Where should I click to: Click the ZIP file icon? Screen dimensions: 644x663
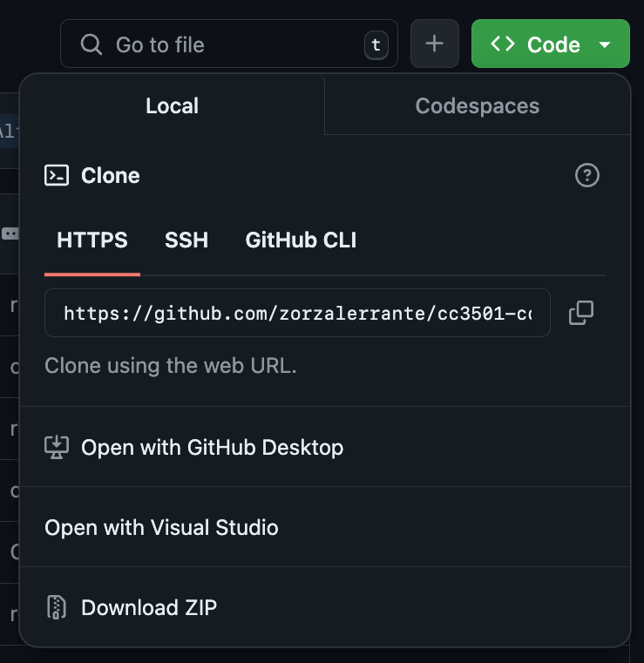56,607
